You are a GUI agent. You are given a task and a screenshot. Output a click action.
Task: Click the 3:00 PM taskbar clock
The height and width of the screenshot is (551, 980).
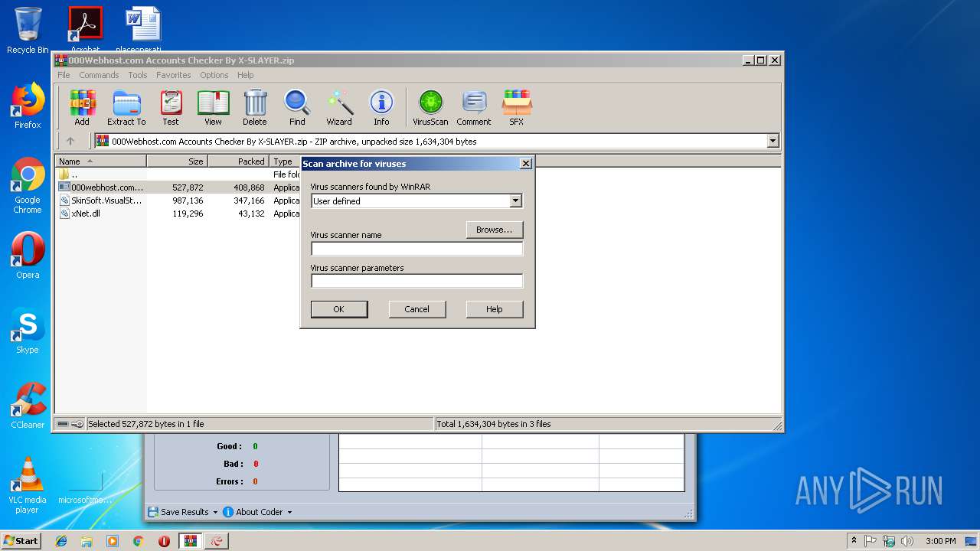(x=940, y=541)
